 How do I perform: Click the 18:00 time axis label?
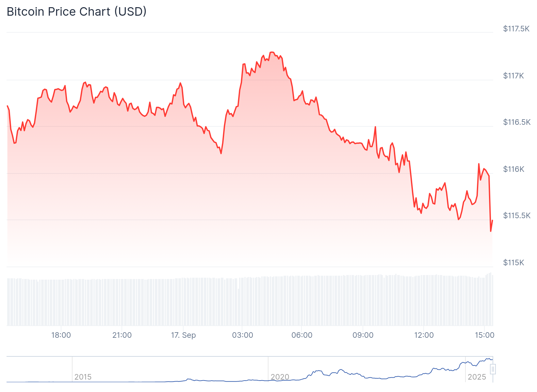coord(61,335)
